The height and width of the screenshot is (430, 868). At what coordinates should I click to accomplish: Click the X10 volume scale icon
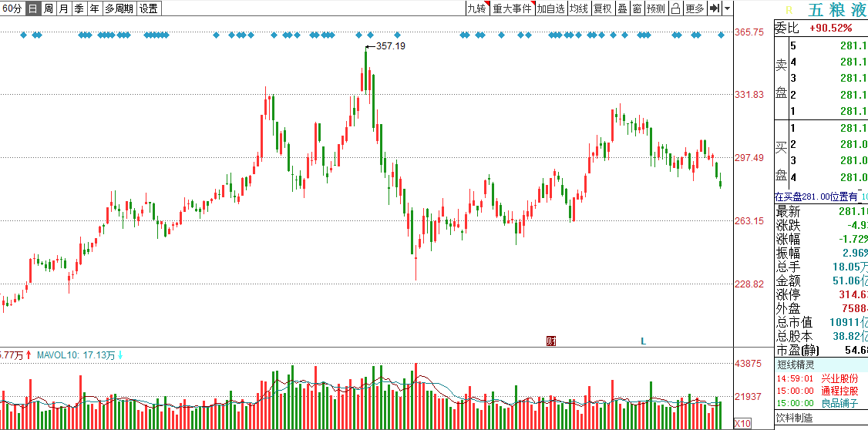point(742,424)
